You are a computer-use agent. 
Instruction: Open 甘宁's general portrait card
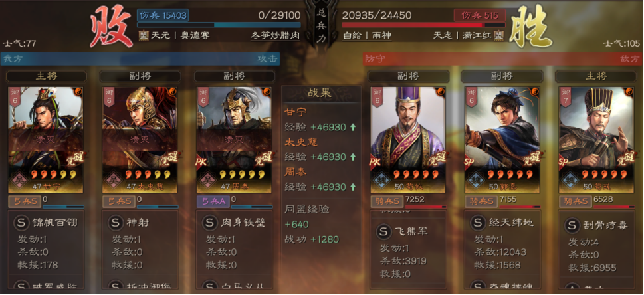point(46,140)
